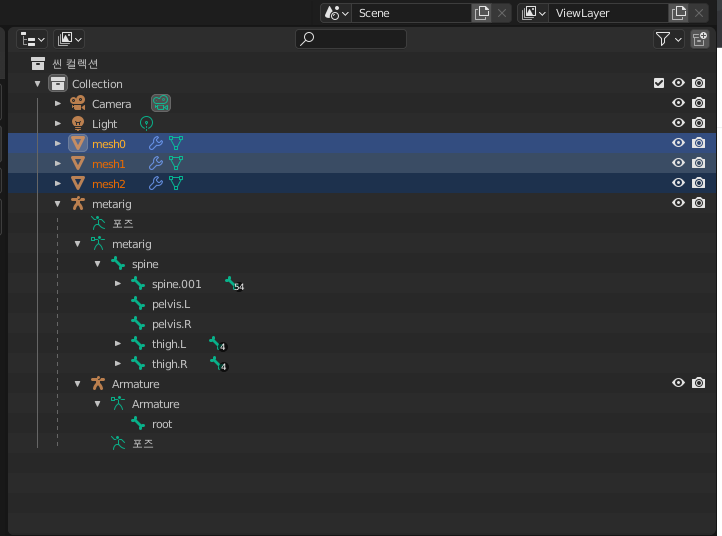Select the 포즈 entry under metarig

click(x=122, y=224)
